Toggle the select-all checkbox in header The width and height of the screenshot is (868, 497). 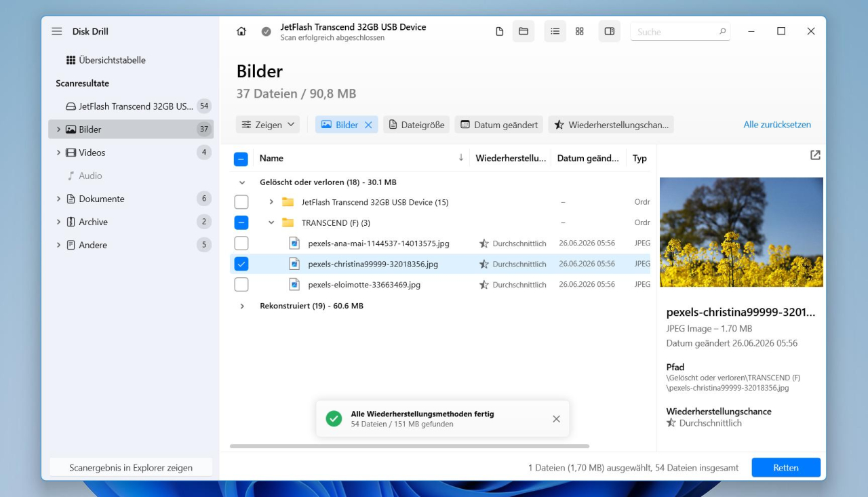point(241,159)
